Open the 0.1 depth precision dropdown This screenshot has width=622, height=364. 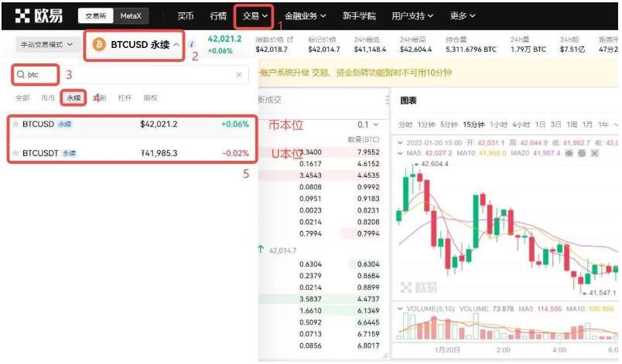367,124
